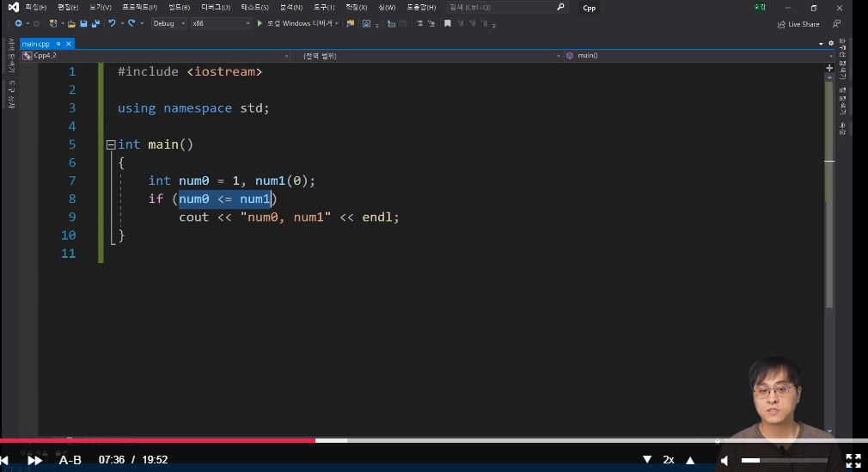Open the 보기(V) View menu
Viewport: 868px width, 472px height.
pyautogui.click(x=101, y=7)
